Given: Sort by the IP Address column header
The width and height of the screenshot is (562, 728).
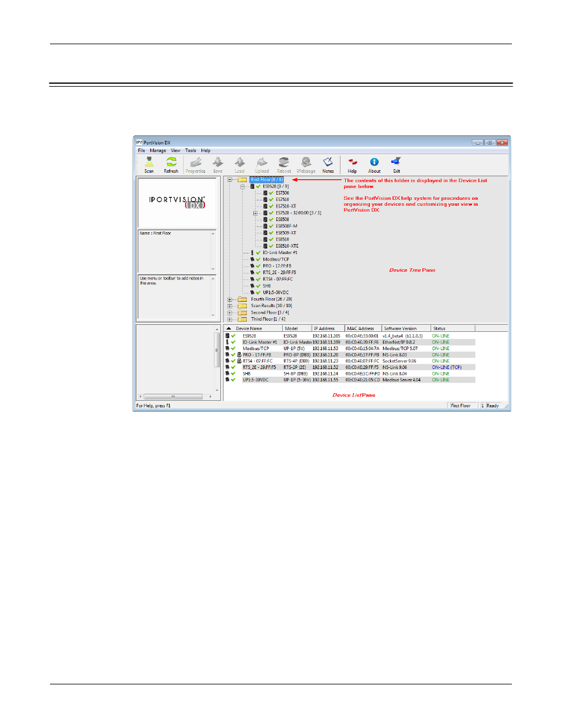Looking at the screenshot, I should click(328, 328).
